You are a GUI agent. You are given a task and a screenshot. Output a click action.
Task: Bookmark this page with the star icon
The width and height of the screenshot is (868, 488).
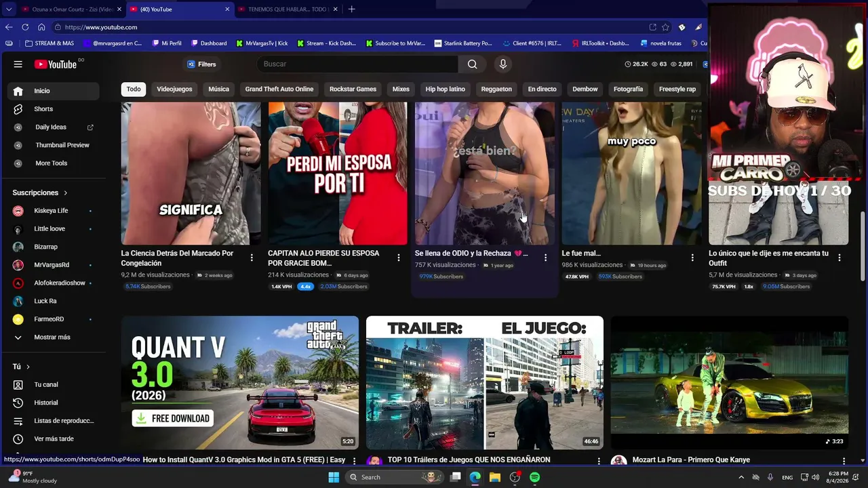point(666,27)
